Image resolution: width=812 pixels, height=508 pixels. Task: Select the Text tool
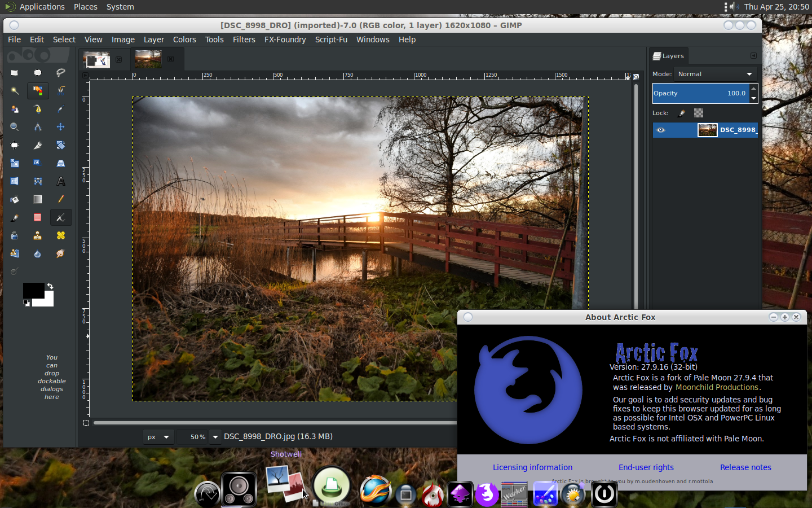[x=60, y=181]
